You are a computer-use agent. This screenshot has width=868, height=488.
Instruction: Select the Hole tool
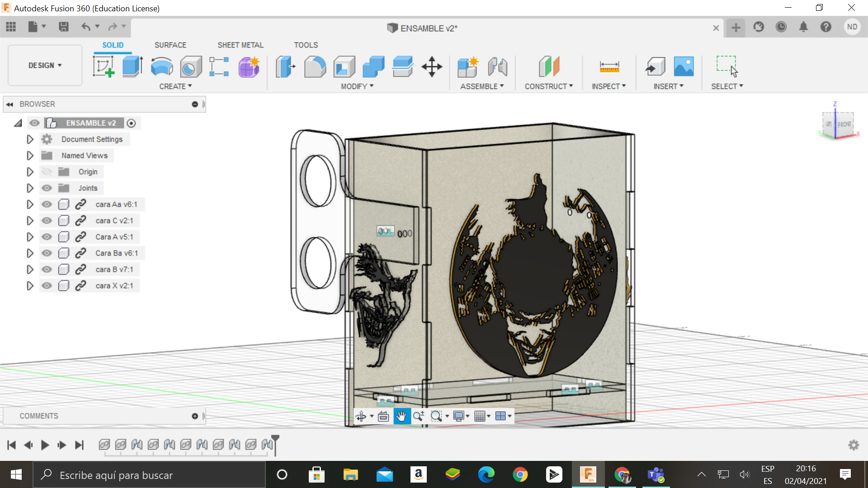click(x=191, y=66)
